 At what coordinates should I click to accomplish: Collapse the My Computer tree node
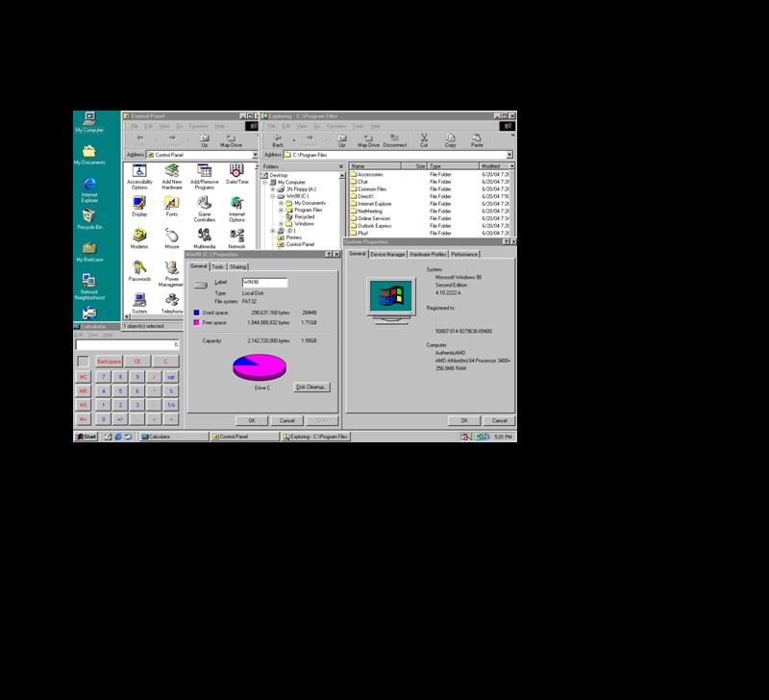click(265, 183)
